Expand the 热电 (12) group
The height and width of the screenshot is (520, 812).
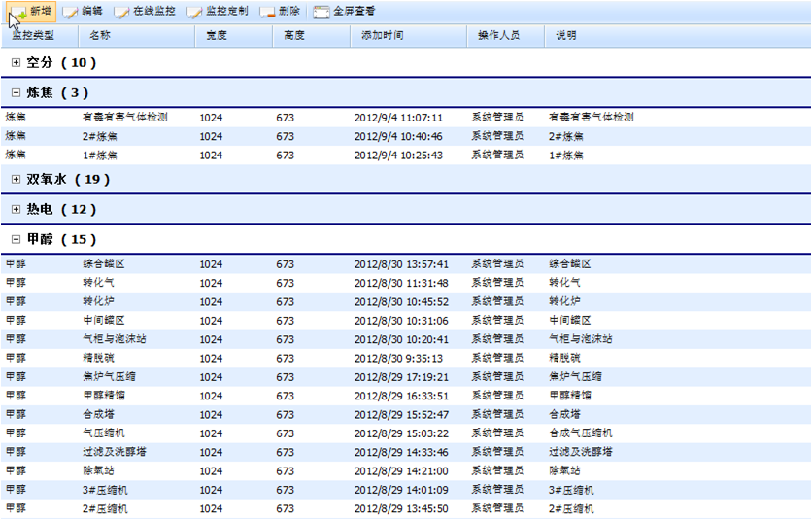[x=16, y=210]
